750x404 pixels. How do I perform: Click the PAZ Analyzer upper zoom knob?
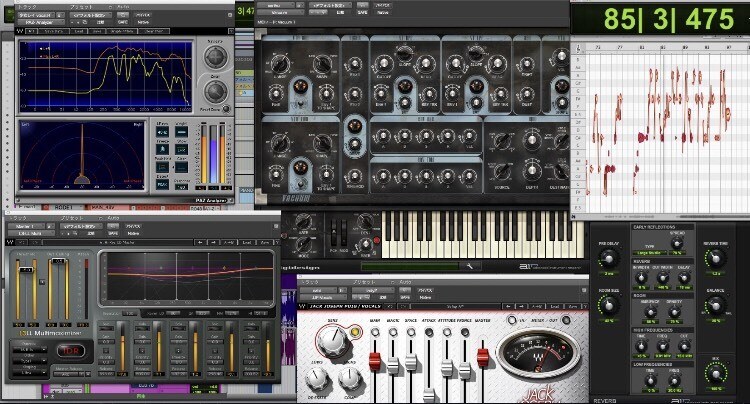click(x=216, y=57)
